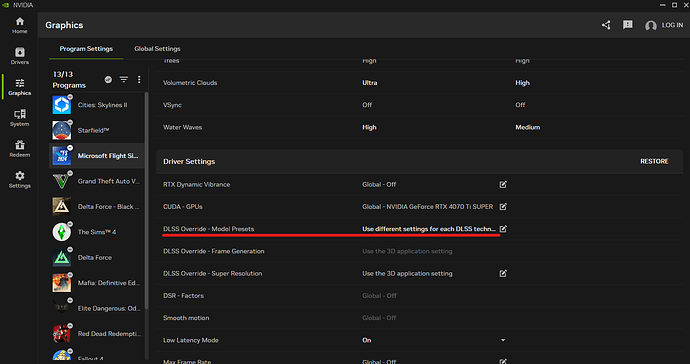Screen dimensions: 690x364
Task: Open the Home section in sidebar
Action: point(19,25)
